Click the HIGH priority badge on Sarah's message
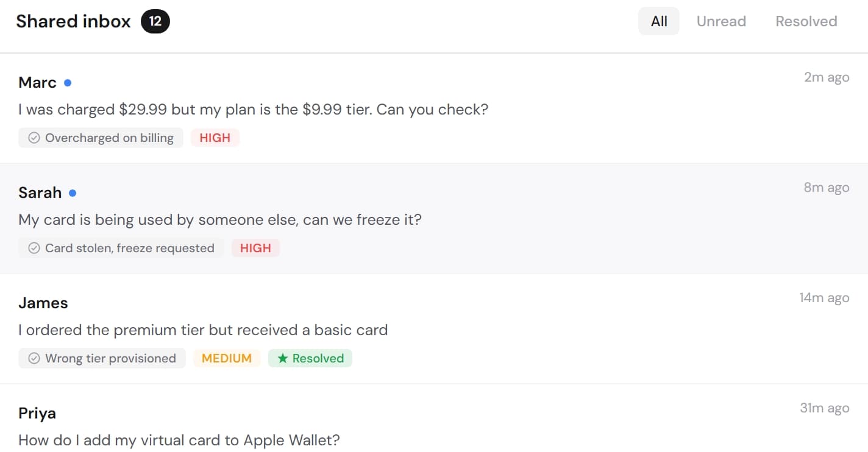Image resolution: width=868 pixels, height=452 pixels. pos(255,249)
